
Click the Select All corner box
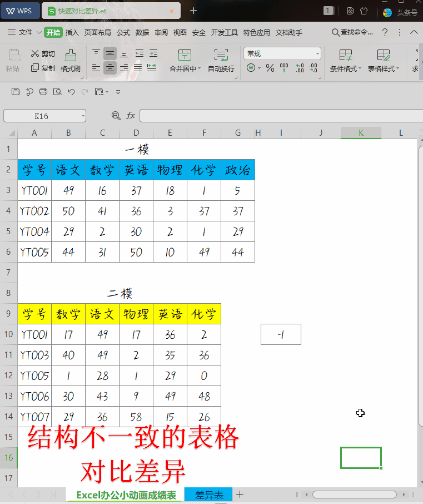pyautogui.click(x=11, y=133)
